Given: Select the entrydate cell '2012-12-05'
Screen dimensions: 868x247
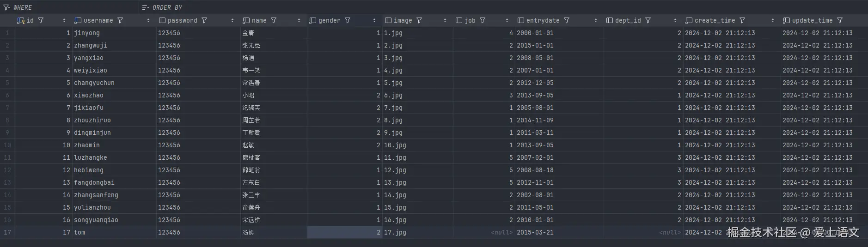Looking at the screenshot, I should (559, 83).
